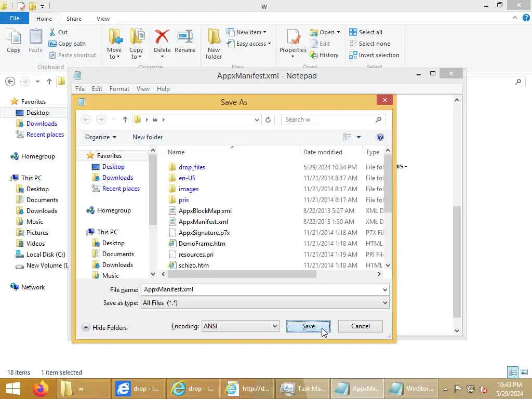The height and width of the screenshot is (399, 532).
Task: Open Notepad's Format menu
Action: click(x=119, y=88)
